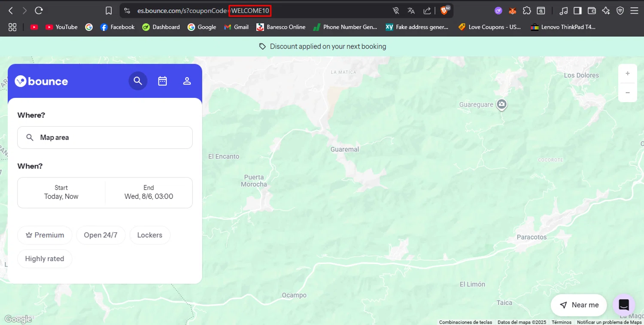Screen dimensions: 644x325
Task: Set the Start time Today, Now
Action: [61, 192]
